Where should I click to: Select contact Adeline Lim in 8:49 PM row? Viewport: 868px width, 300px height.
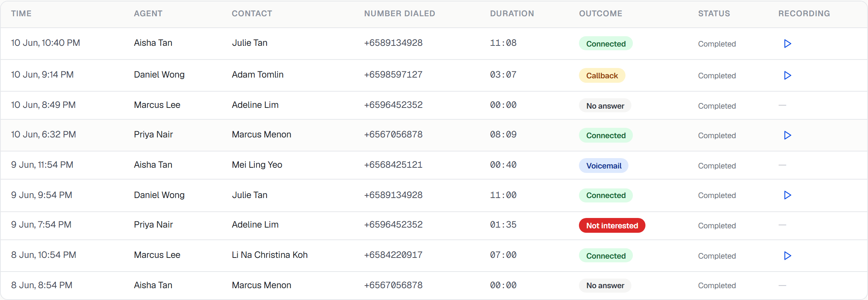[x=255, y=105]
